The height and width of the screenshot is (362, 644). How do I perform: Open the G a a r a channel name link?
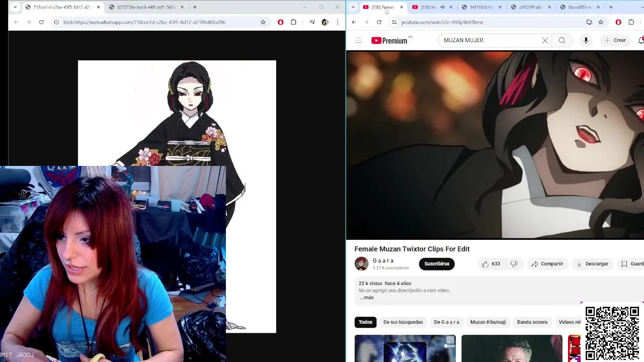383,260
